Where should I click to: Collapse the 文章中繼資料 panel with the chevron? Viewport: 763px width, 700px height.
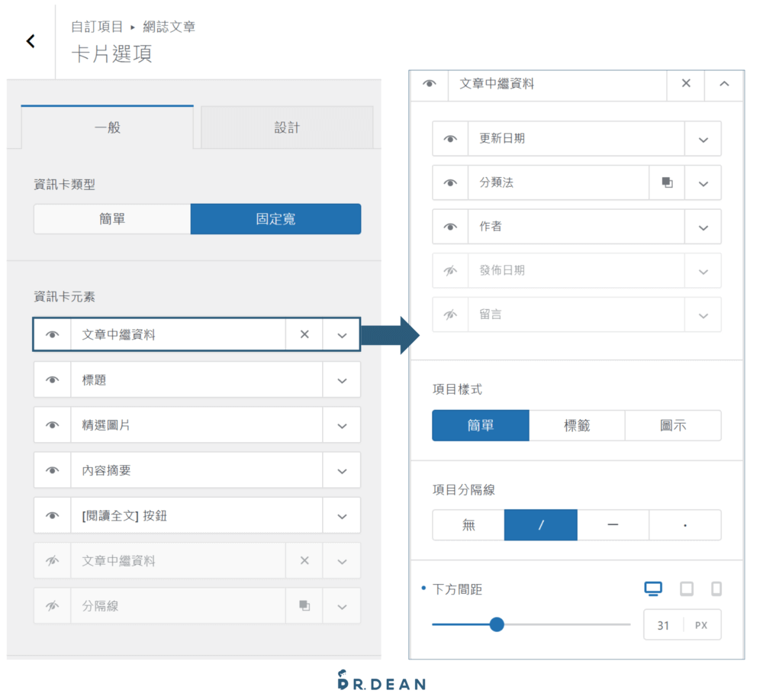click(x=723, y=85)
